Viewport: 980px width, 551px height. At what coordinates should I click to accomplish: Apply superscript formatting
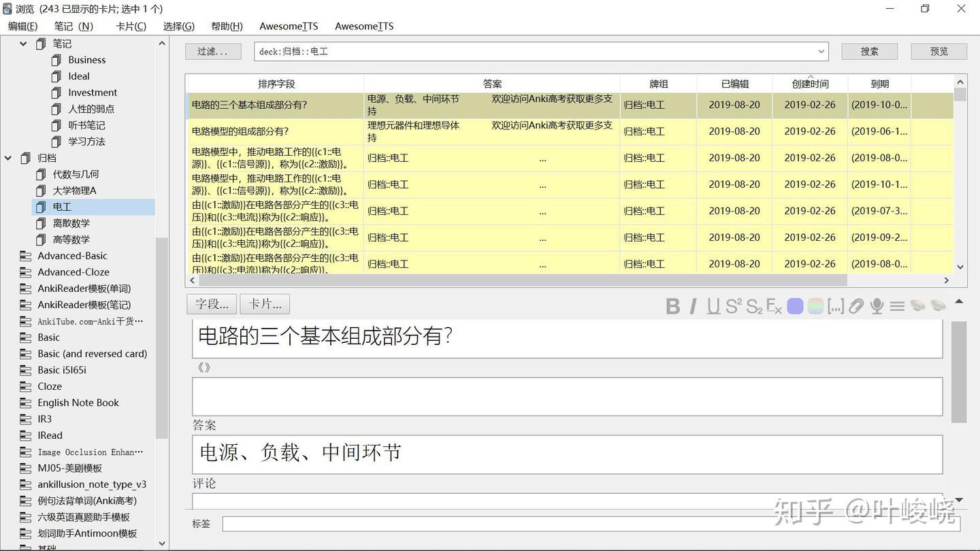pos(734,306)
